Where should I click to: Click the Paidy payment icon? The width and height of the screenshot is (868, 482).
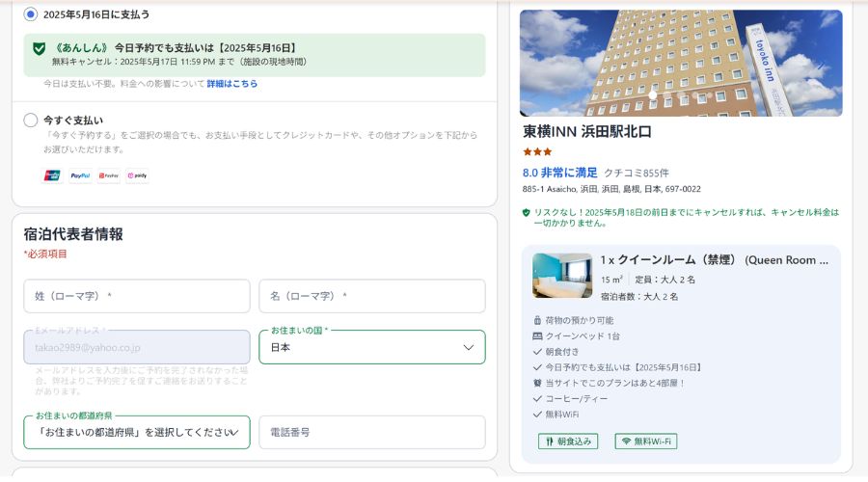coord(137,175)
